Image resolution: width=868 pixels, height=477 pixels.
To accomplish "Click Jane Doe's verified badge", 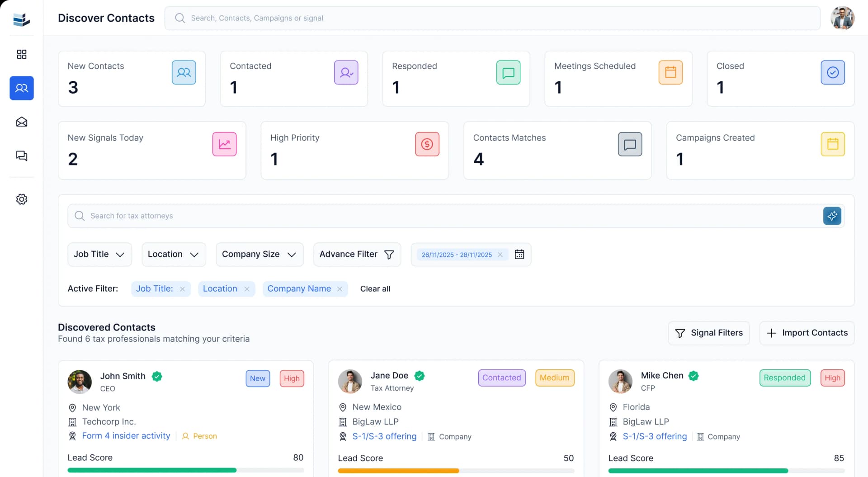I will (420, 376).
